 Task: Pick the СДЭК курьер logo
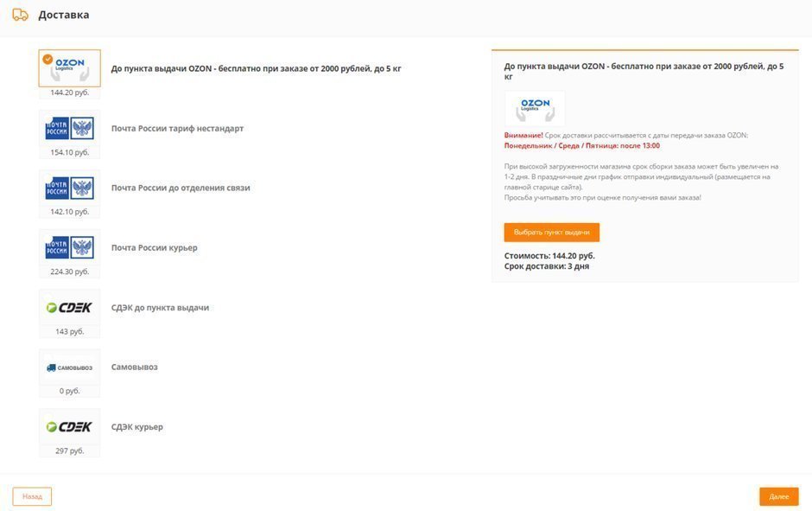coord(70,426)
